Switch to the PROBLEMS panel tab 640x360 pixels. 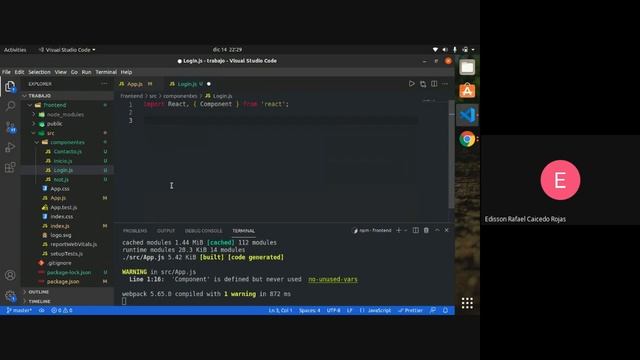click(x=135, y=231)
